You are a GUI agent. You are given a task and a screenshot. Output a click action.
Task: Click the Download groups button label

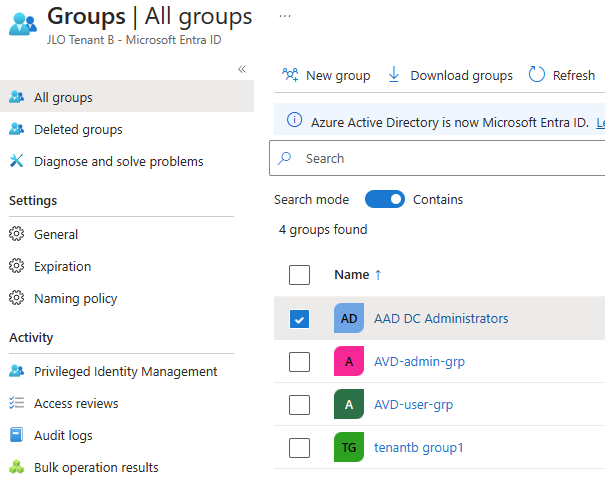pos(461,76)
